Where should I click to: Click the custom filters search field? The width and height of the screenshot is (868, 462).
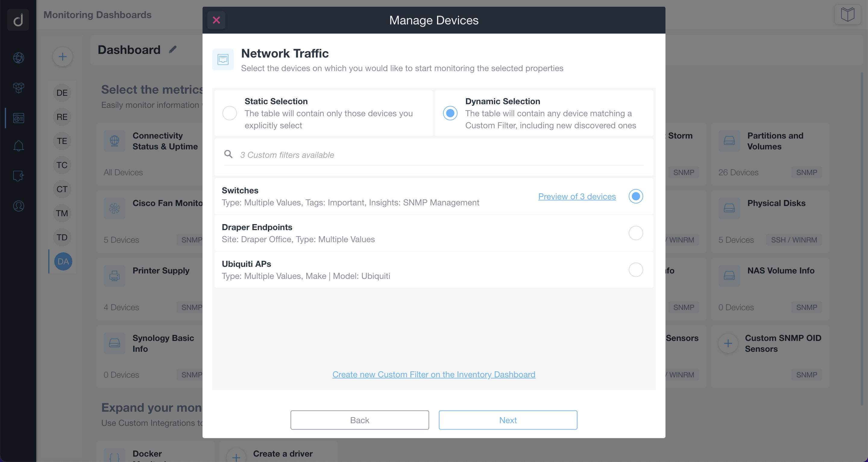tap(434, 155)
